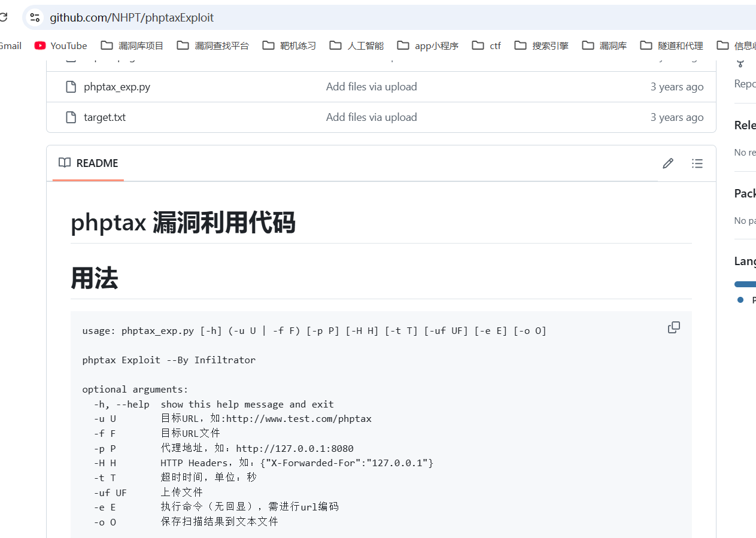Viewport: 756px width, 538px height.
Task: Click '3 years ago' for target.txt
Action: point(677,117)
